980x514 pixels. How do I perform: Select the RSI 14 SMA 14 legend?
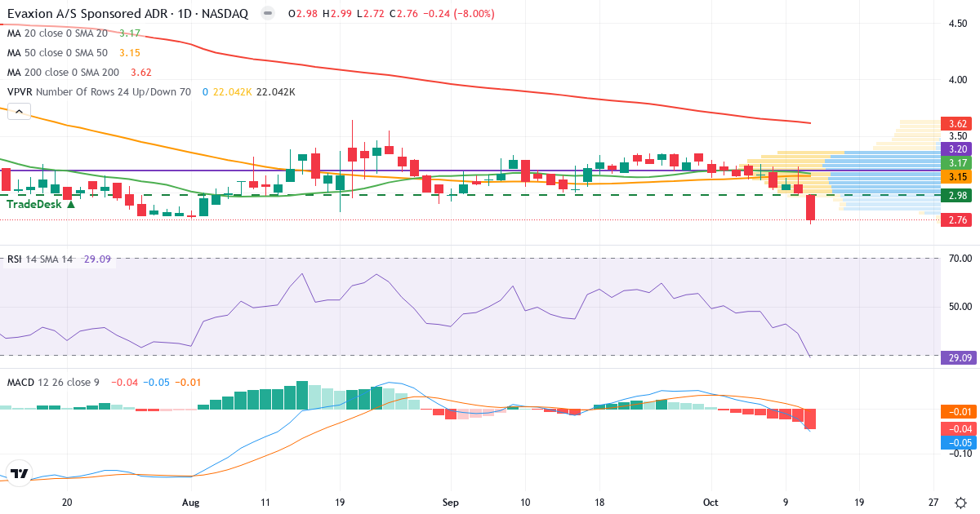point(40,259)
